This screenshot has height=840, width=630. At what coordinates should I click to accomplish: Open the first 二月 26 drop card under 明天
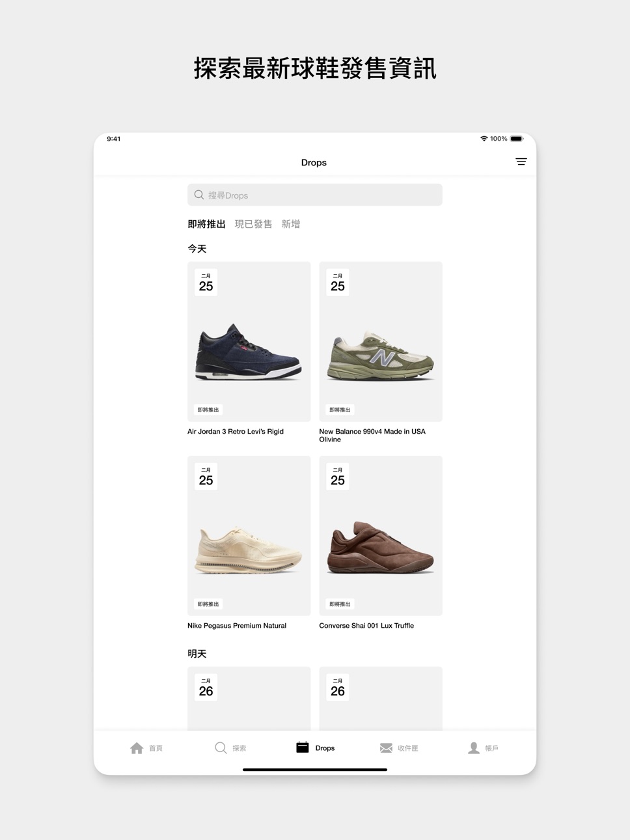(249, 698)
